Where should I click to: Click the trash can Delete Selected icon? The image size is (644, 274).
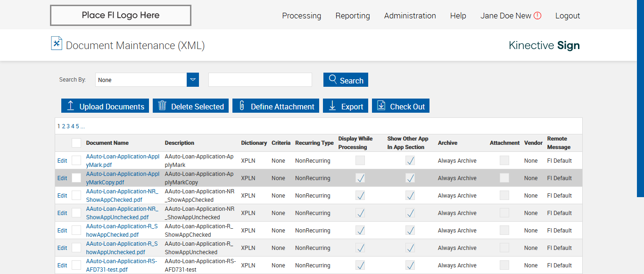click(x=162, y=106)
